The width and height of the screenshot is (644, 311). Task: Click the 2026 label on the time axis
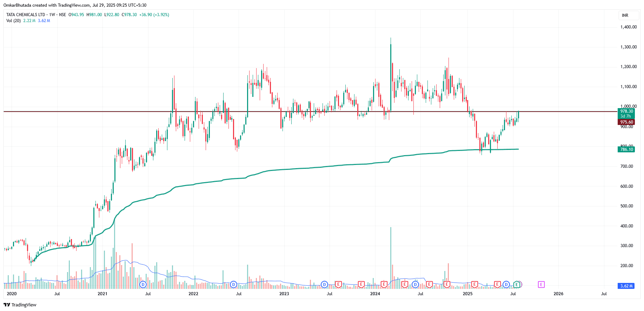pos(558,294)
